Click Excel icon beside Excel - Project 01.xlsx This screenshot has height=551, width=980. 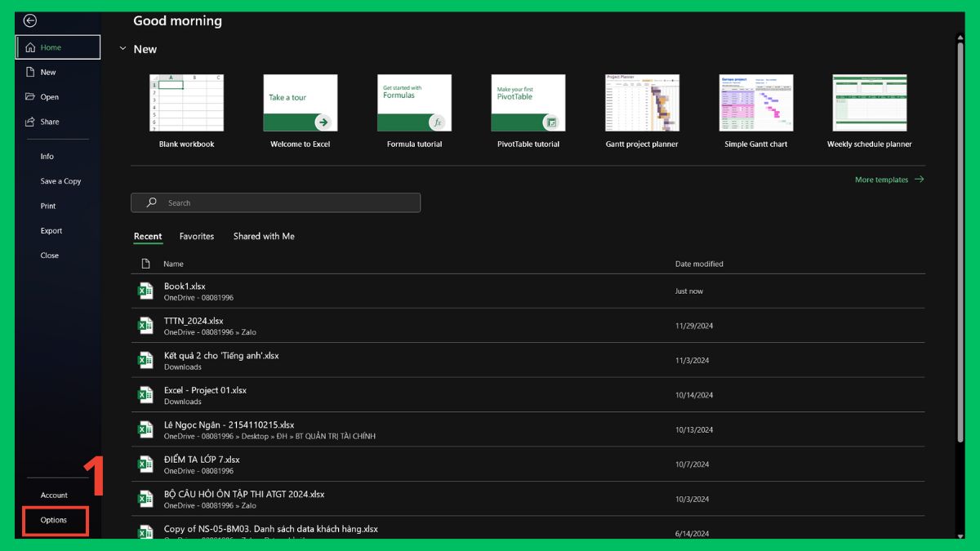(145, 395)
